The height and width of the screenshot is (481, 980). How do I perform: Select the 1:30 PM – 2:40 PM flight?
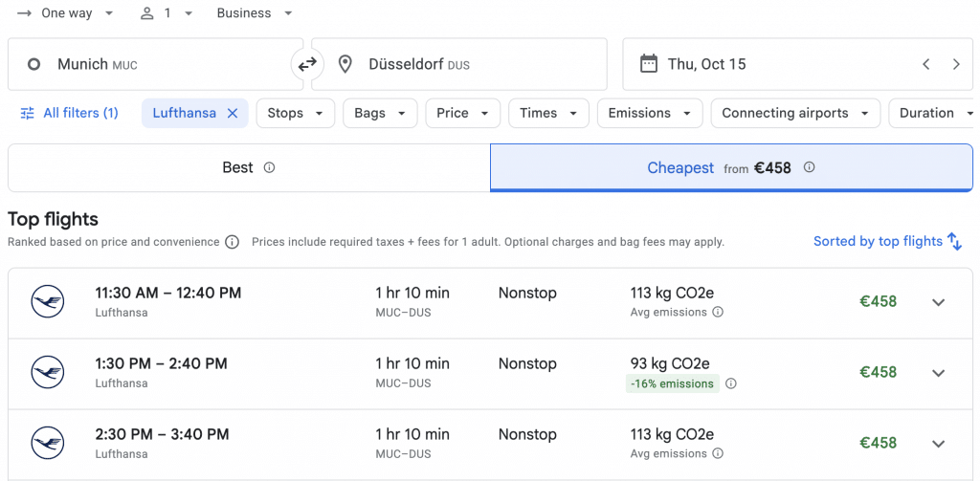(x=490, y=374)
